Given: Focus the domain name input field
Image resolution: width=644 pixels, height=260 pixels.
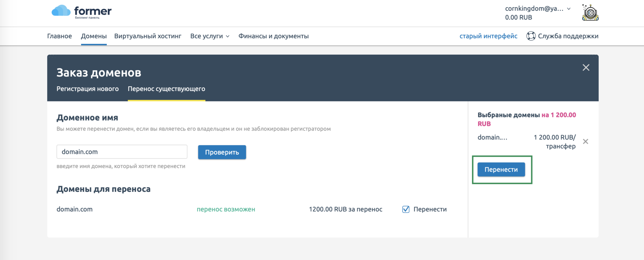Looking at the screenshot, I should (x=122, y=152).
